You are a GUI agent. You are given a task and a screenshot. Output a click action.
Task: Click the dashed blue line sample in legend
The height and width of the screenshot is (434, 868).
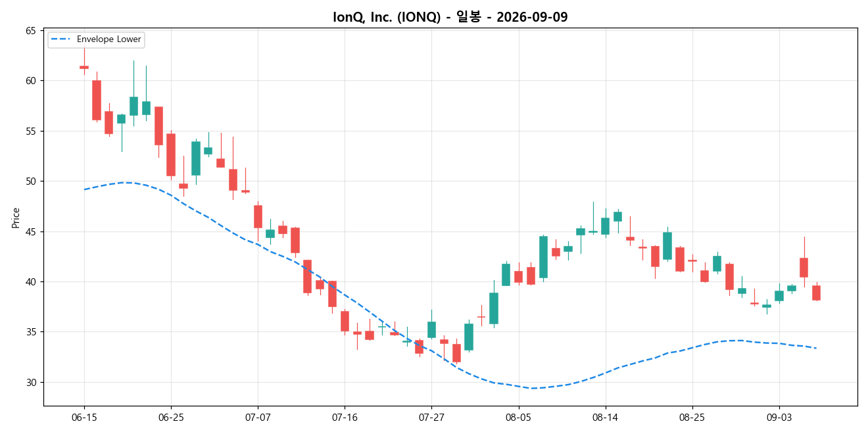pyautogui.click(x=62, y=39)
